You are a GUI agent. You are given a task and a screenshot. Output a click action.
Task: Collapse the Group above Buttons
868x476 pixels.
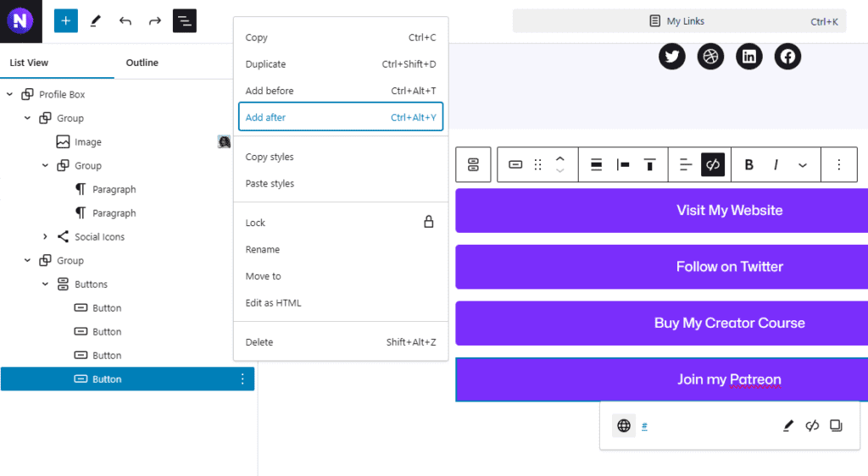click(x=27, y=260)
